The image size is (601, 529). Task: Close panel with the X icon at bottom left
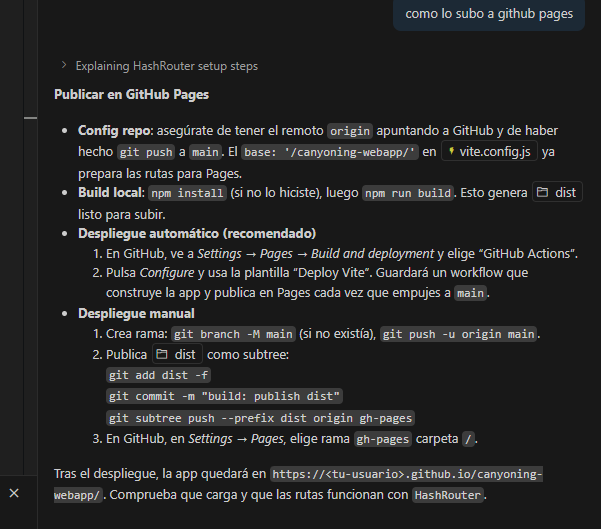coord(14,493)
